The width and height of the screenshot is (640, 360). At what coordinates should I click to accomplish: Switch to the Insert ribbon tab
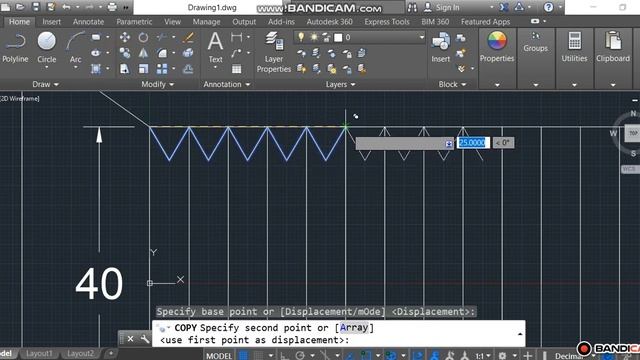tap(51, 22)
